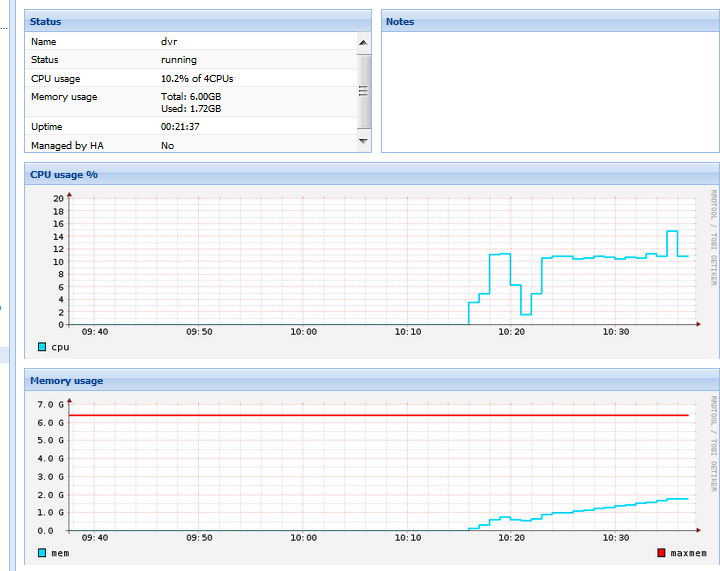Click the scroll down arrow in Status panel

363,141
